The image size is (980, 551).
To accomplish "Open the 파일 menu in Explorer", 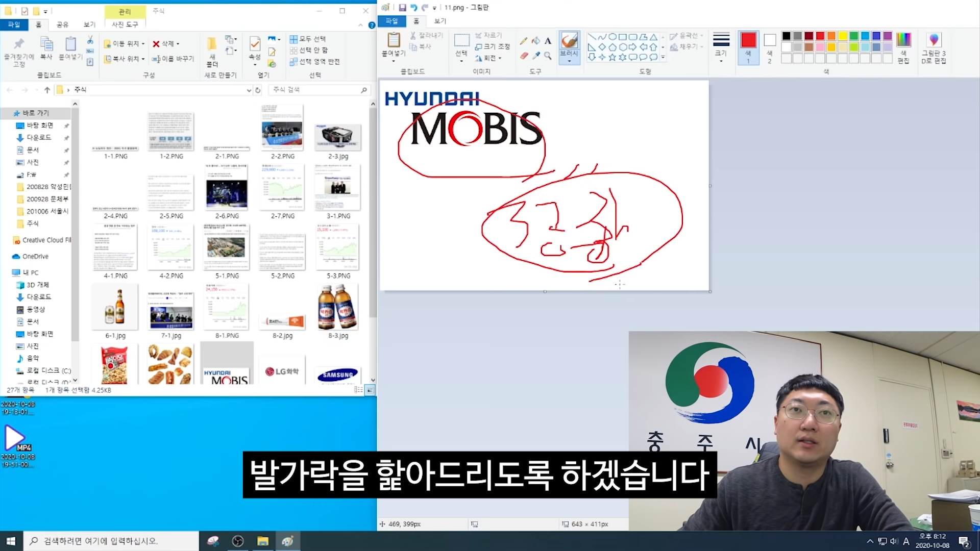I will coord(14,24).
